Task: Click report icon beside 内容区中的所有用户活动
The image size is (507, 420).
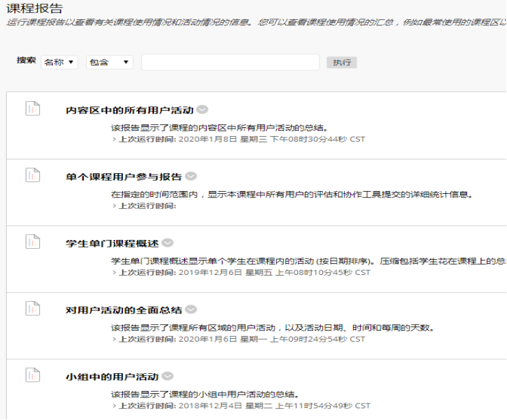Action: point(32,108)
